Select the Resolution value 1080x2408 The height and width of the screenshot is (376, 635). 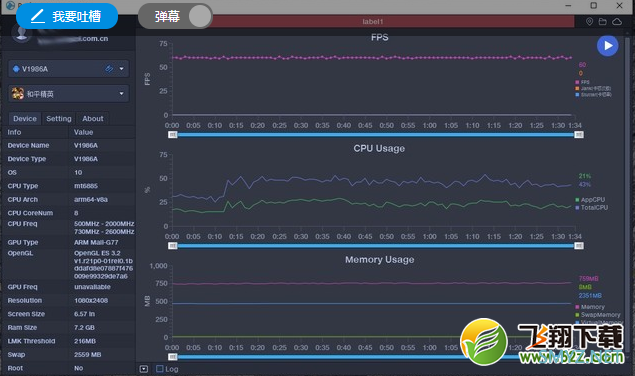point(91,301)
